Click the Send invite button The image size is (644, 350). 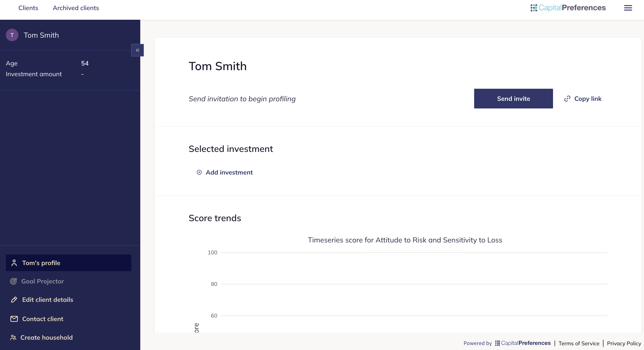point(513,99)
